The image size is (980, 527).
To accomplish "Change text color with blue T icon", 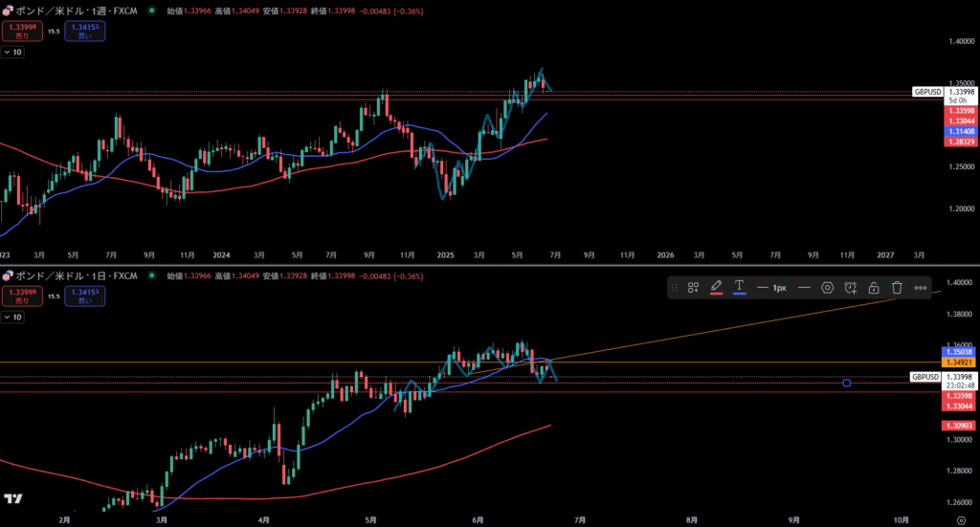I will 740,287.
